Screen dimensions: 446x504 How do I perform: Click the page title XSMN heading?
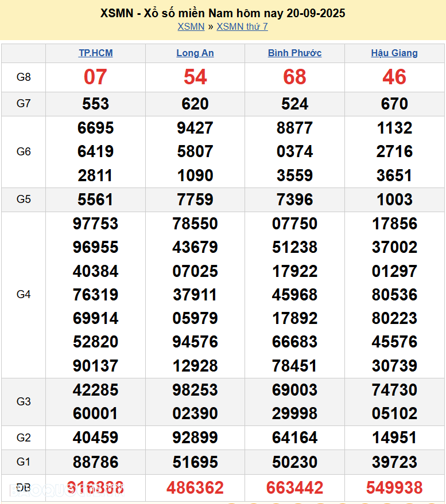[223, 13]
